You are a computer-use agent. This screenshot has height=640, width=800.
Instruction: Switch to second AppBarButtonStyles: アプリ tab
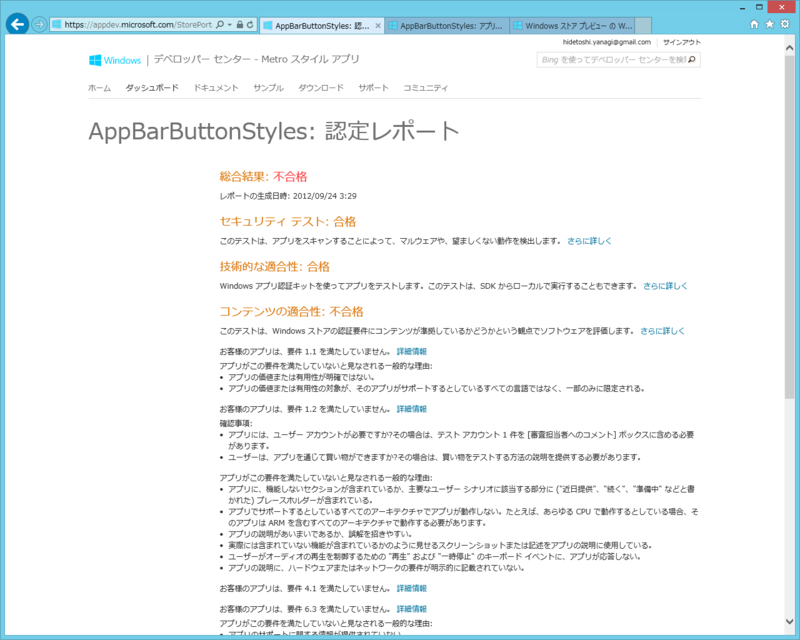[x=447, y=26]
